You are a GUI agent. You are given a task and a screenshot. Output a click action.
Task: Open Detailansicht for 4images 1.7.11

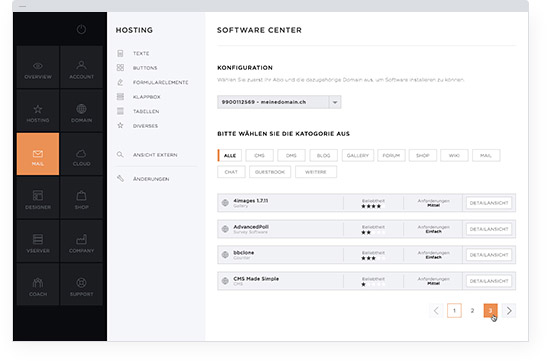(x=489, y=203)
